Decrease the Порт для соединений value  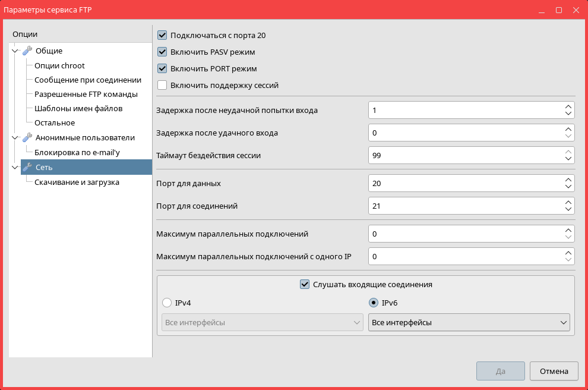pos(568,210)
